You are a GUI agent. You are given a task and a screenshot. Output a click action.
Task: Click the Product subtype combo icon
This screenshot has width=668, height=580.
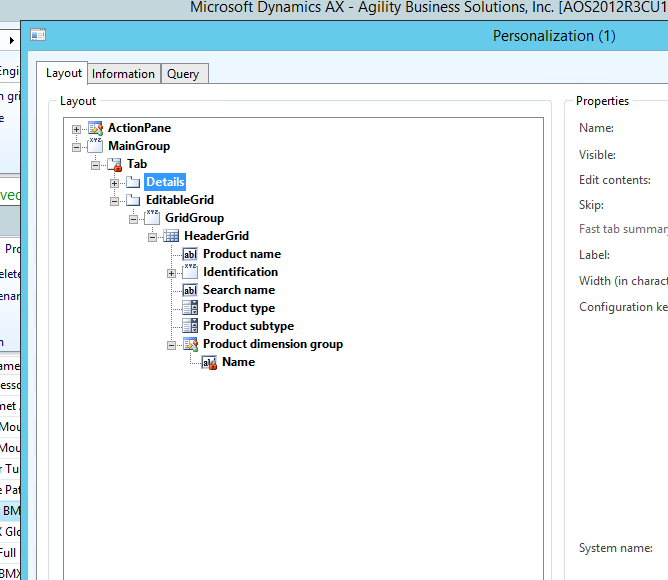(190, 326)
